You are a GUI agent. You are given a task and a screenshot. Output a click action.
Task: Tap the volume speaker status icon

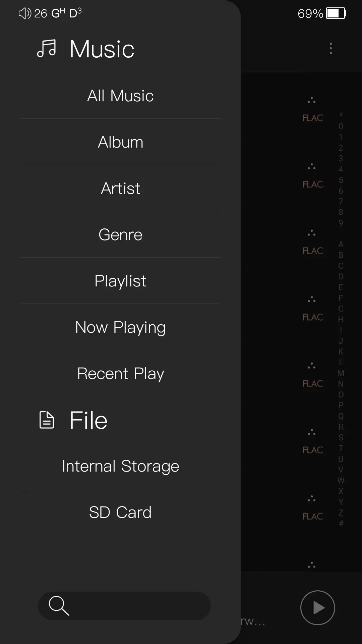coord(25,13)
